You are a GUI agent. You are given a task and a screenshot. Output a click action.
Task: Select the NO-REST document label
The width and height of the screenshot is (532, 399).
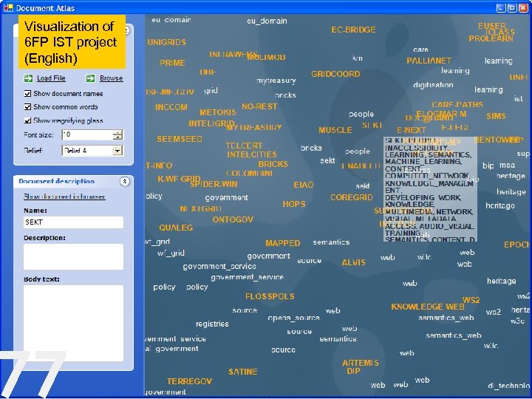pos(259,106)
